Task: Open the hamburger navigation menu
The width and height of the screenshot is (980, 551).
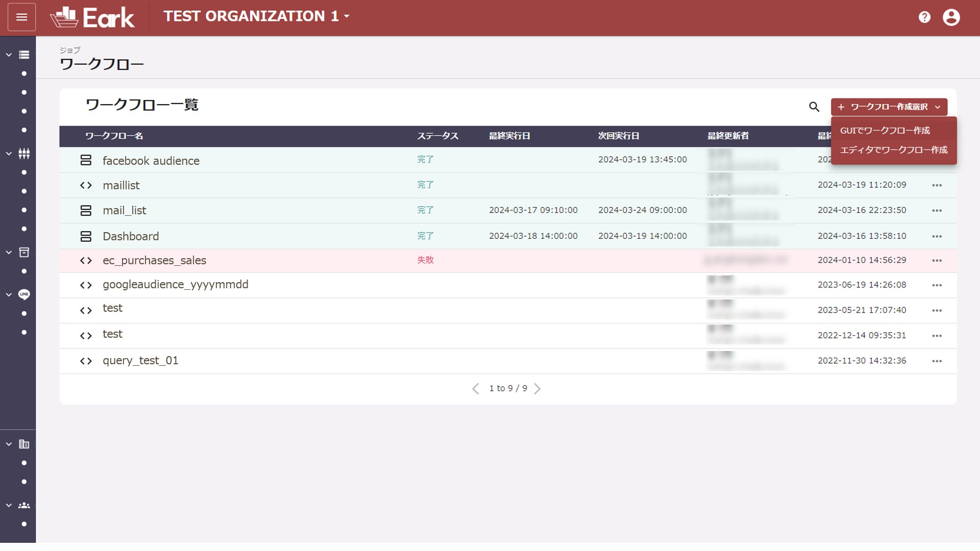Action: click(x=21, y=17)
